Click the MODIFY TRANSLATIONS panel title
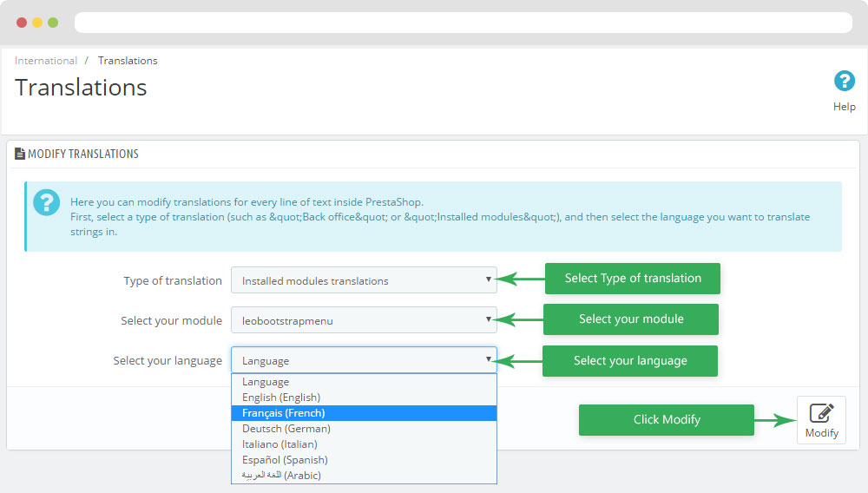Image resolution: width=868 pixels, height=493 pixels. pos(83,154)
